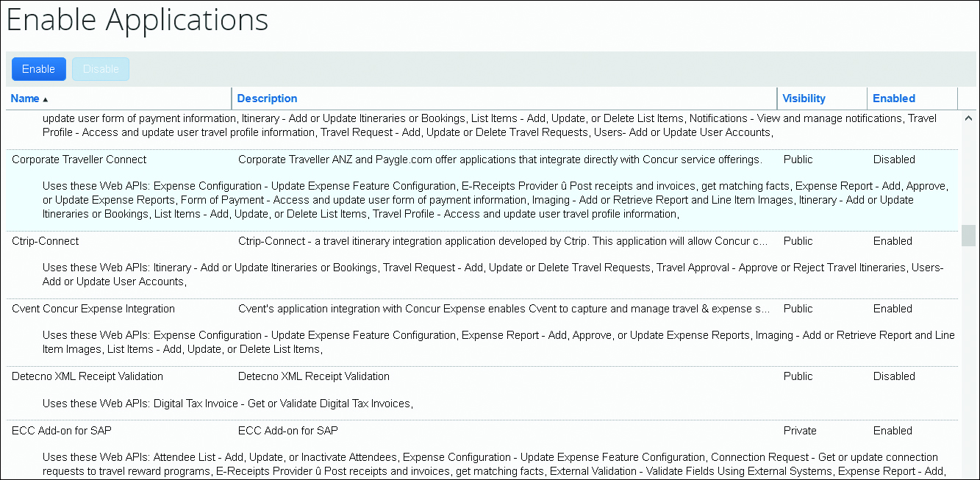The height and width of the screenshot is (480, 980).
Task: Sort by the Name column header
Action: tap(25, 98)
